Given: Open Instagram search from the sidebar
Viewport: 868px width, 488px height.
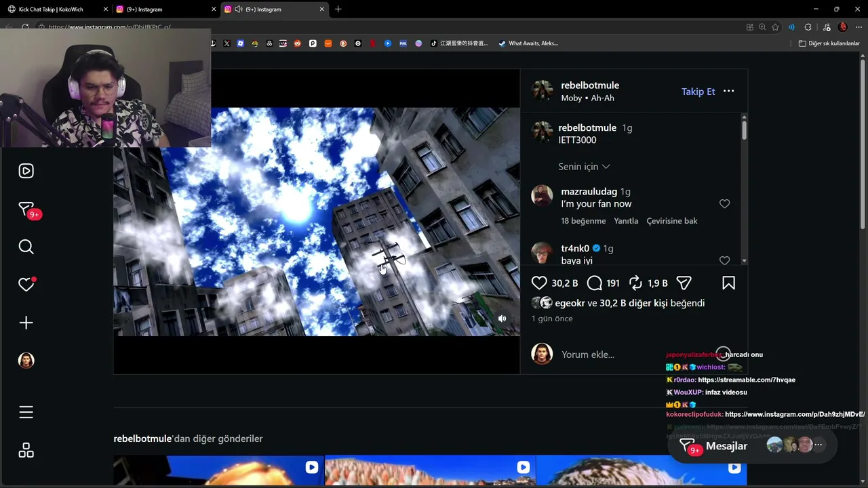Looking at the screenshot, I should pyautogui.click(x=26, y=247).
